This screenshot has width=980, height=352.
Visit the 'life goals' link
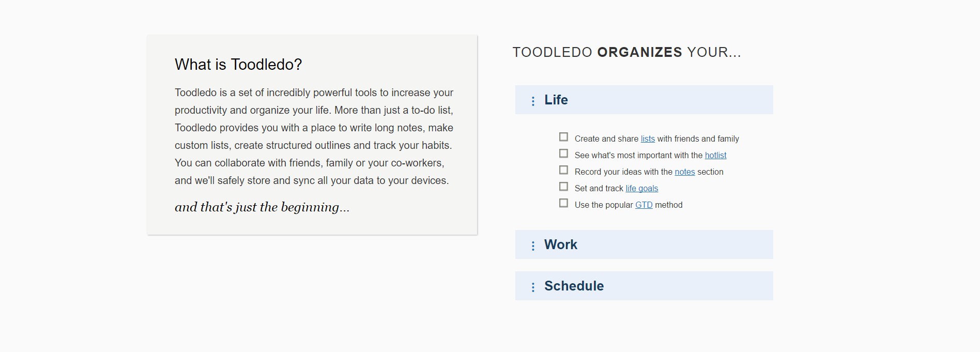point(641,189)
